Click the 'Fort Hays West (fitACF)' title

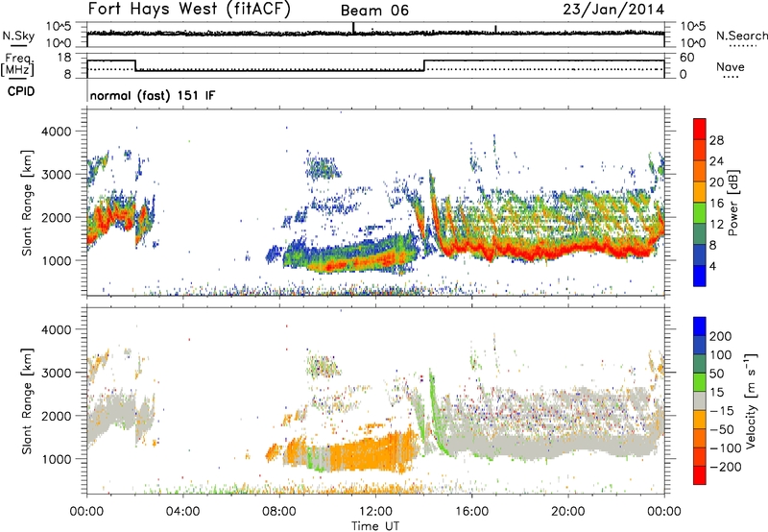tap(189, 9)
